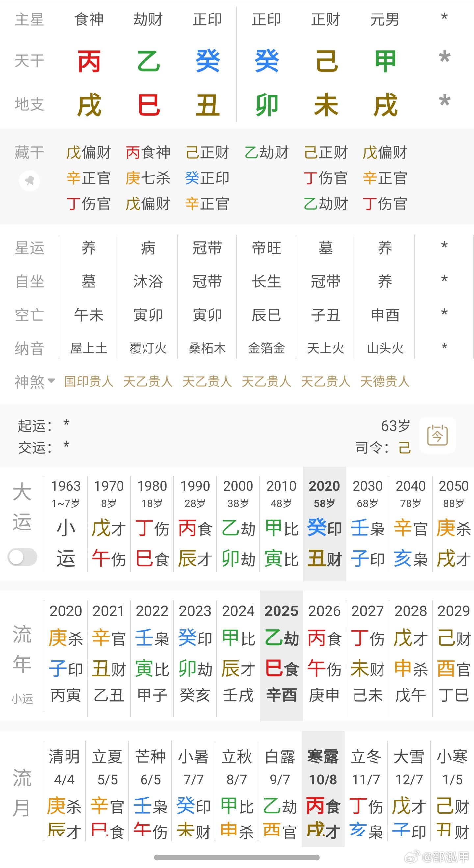The image size is (474, 868).
Task: Tap the green 卯 earthly branch
Action: [x=267, y=105]
